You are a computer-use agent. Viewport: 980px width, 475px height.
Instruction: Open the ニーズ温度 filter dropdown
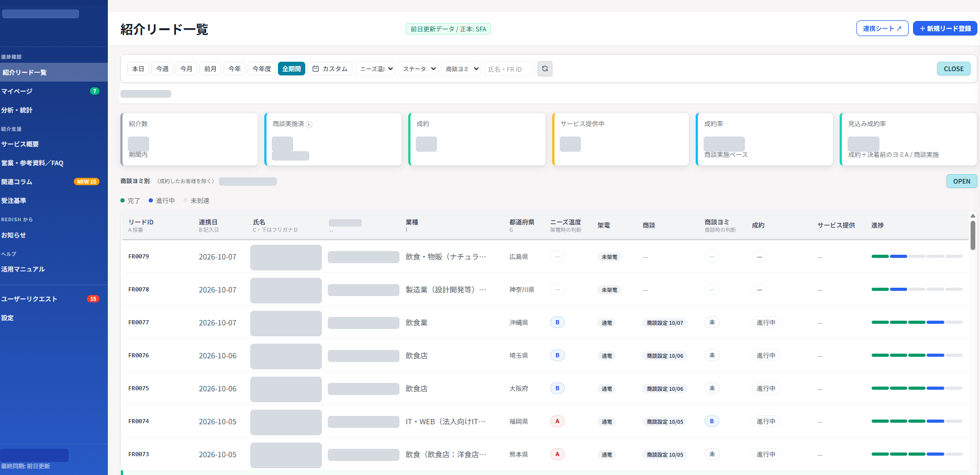[x=375, y=69]
